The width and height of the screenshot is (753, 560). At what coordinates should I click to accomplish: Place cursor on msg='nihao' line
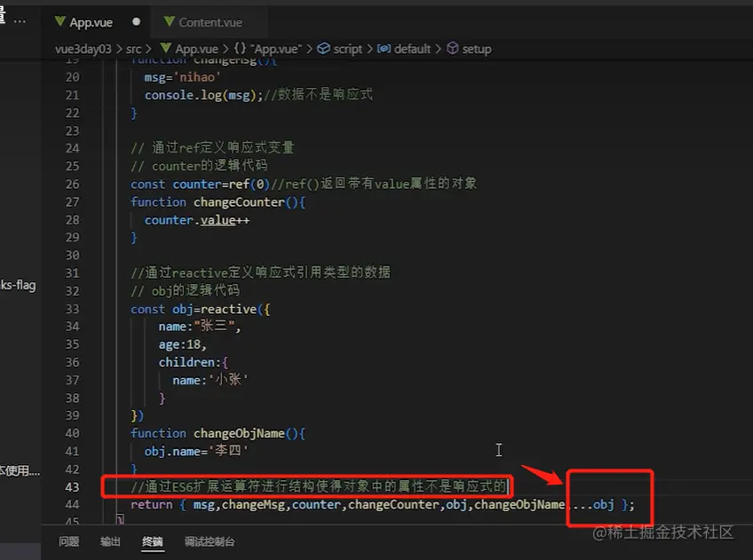182,77
